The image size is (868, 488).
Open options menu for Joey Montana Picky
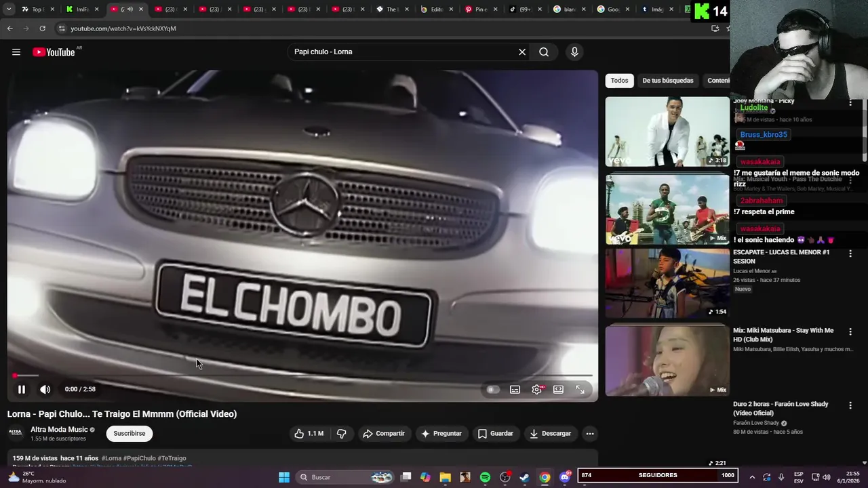pos(850,102)
